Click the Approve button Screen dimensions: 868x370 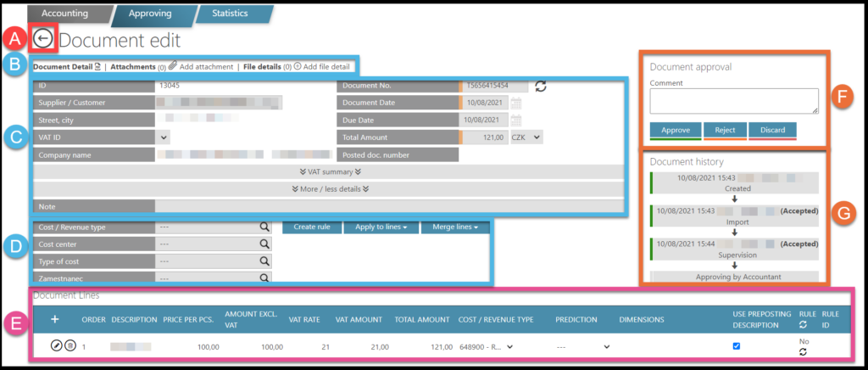[x=676, y=131]
